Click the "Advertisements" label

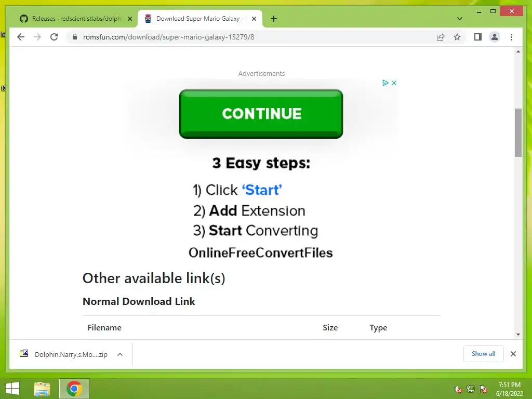[x=261, y=73]
